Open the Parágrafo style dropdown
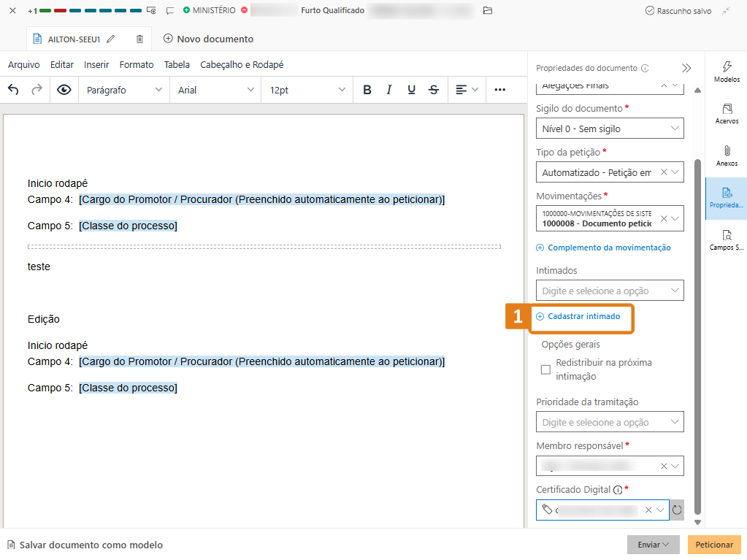The width and height of the screenshot is (747, 560). tap(124, 90)
